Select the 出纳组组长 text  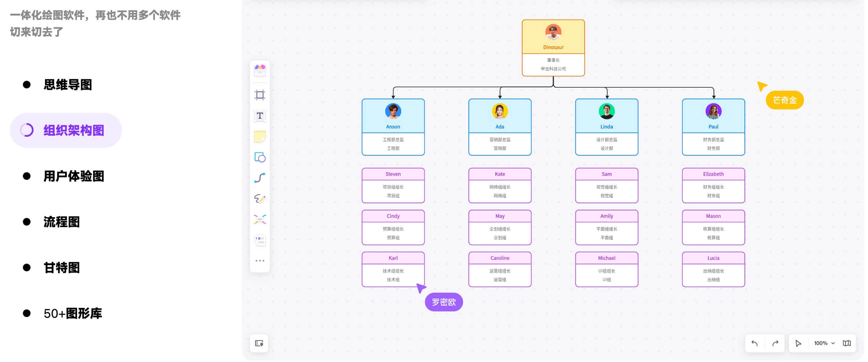[714, 271]
